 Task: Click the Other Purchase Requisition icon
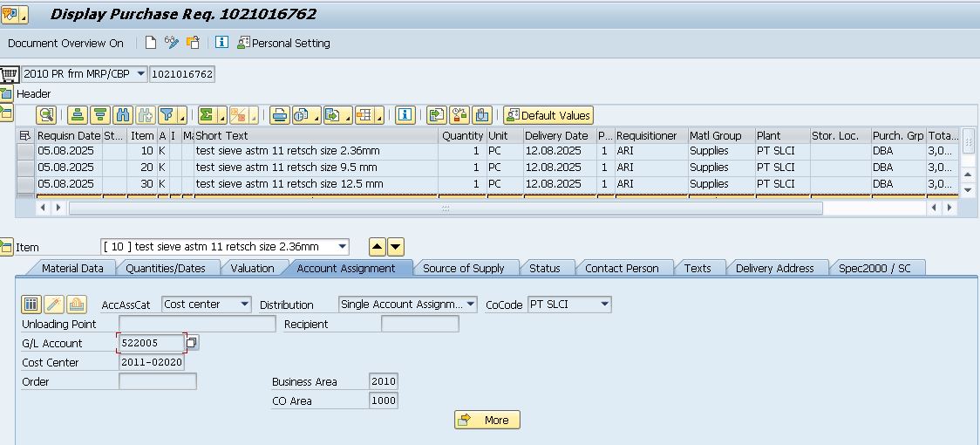(194, 43)
